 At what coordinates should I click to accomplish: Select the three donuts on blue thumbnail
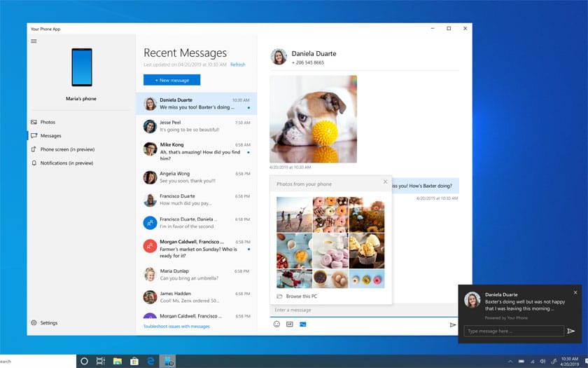pos(367,279)
